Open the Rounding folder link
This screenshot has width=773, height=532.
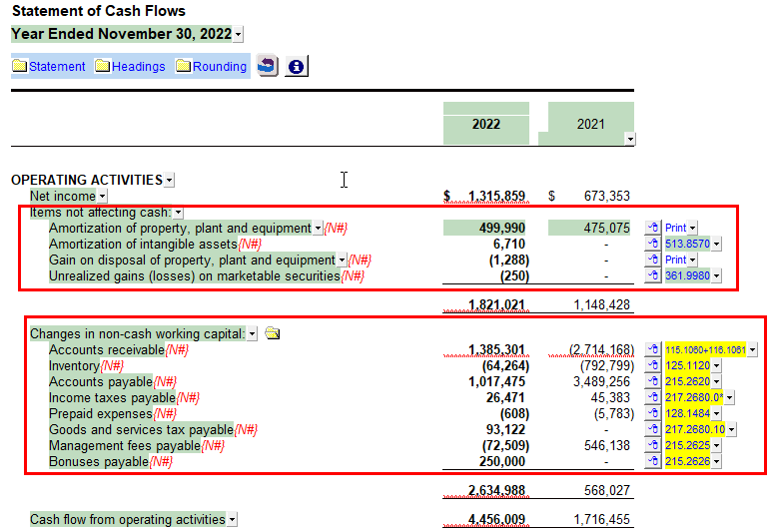[x=212, y=67]
